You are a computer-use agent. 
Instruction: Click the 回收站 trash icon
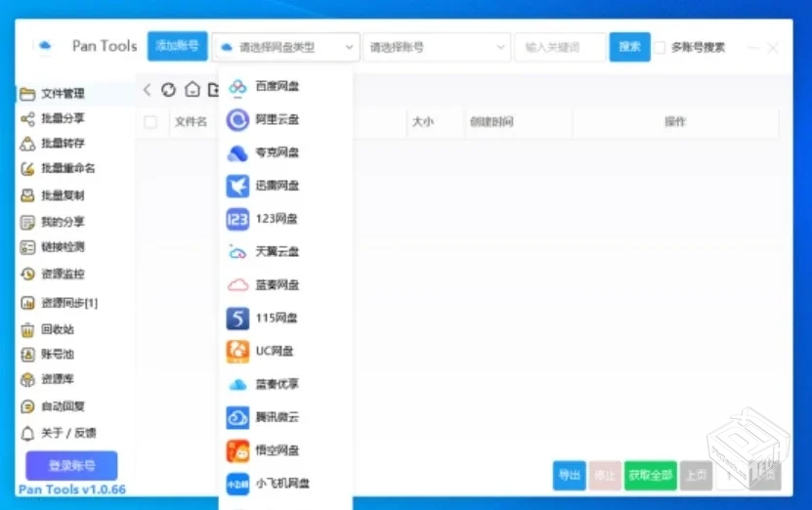[27, 329]
